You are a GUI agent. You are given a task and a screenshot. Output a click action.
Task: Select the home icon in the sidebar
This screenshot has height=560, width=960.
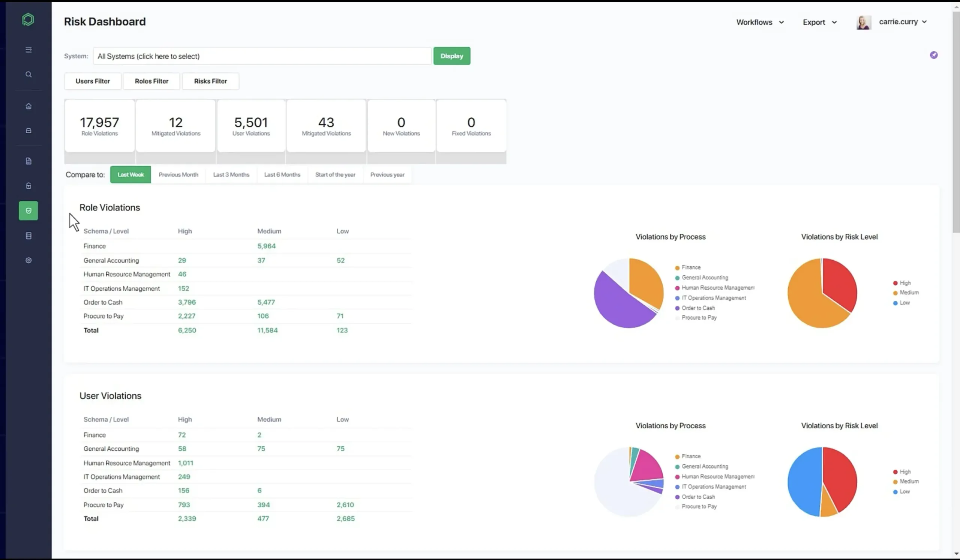[28, 106]
